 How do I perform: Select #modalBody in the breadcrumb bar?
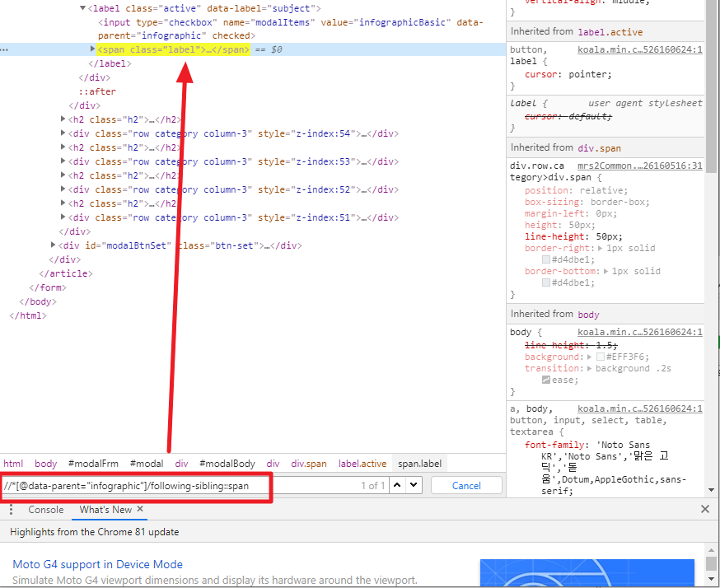pyautogui.click(x=227, y=464)
